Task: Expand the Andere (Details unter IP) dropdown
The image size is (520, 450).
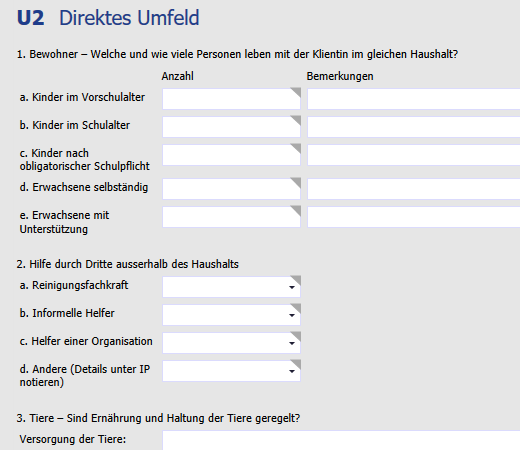Action: (231, 371)
